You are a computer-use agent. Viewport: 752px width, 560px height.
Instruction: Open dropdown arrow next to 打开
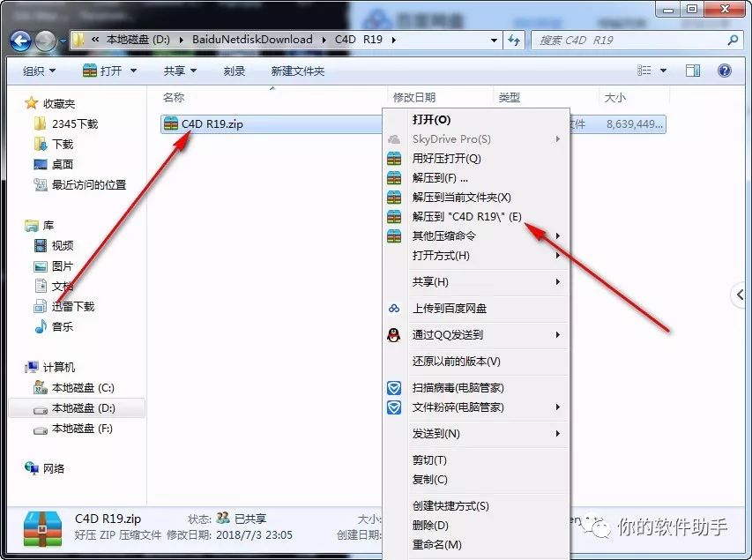(x=133, y=71)
